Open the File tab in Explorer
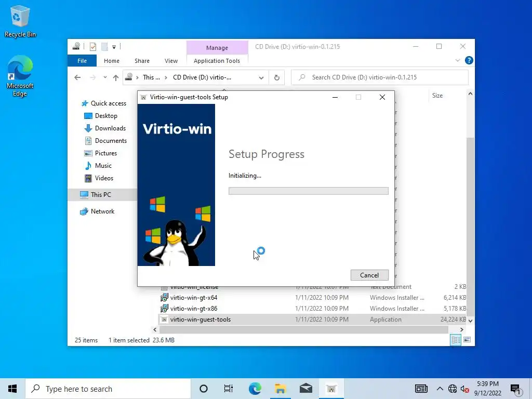Image resolution: width=532 pixels, height=399 pixels. click(82, 61)
